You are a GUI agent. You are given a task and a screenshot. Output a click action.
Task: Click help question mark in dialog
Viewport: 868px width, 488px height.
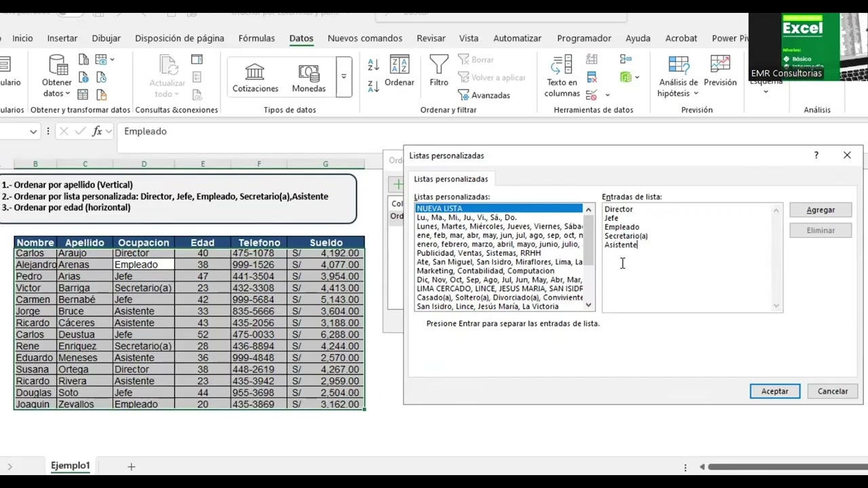(816, 155)
